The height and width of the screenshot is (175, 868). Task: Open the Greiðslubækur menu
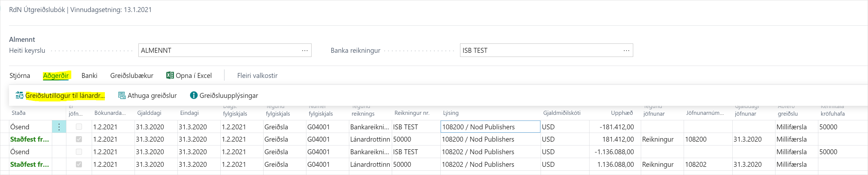(131, 76)
